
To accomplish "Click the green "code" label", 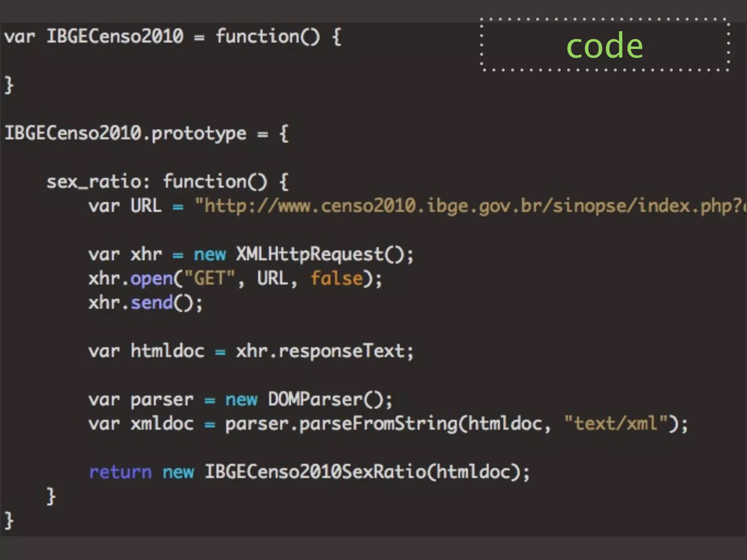I will (x=604, y=46).
